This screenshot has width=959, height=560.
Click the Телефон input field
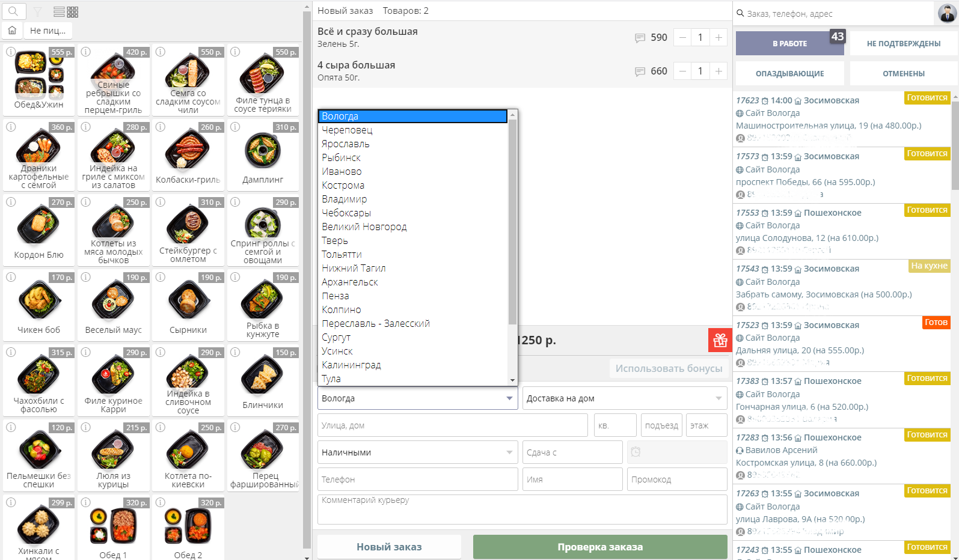tap(417, 479)
